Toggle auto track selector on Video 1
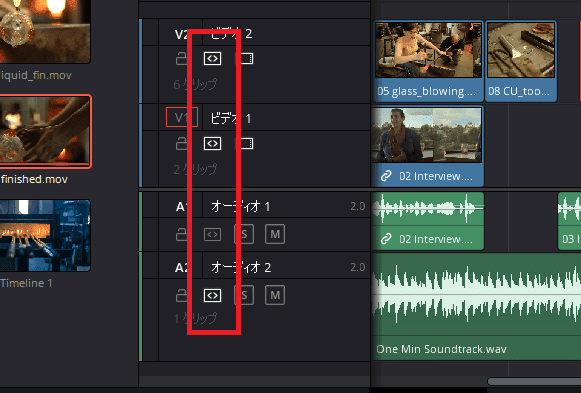 (212, 144)
